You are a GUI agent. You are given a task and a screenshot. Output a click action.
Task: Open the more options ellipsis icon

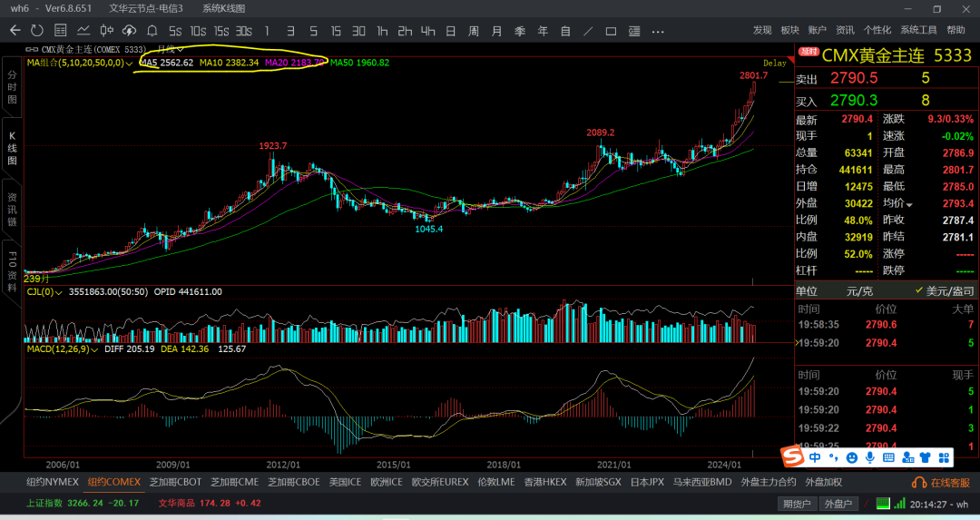[x=658, y=31]
